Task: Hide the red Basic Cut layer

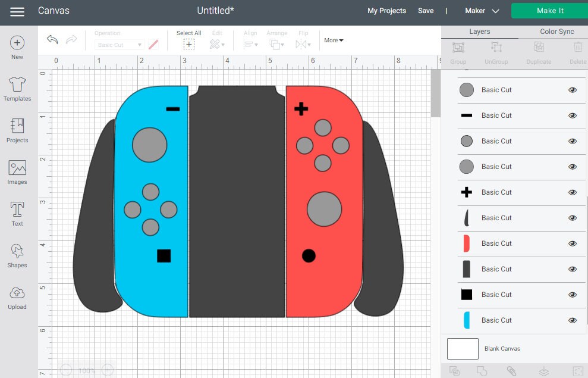Action: tap(572, 243)
